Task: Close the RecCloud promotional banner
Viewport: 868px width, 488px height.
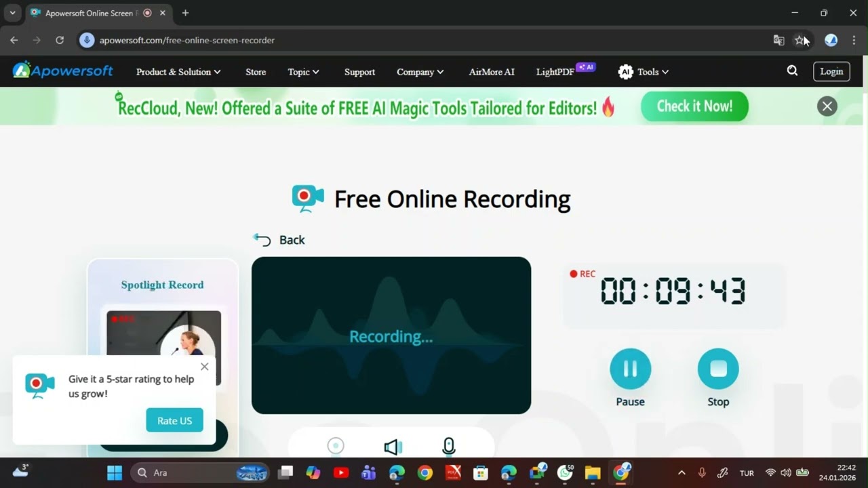Action: [x=827, y=106]
